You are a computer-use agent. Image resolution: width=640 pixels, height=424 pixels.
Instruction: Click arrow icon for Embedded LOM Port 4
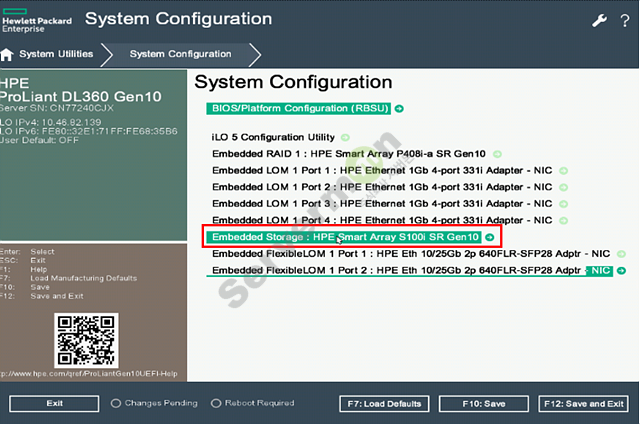564,220
